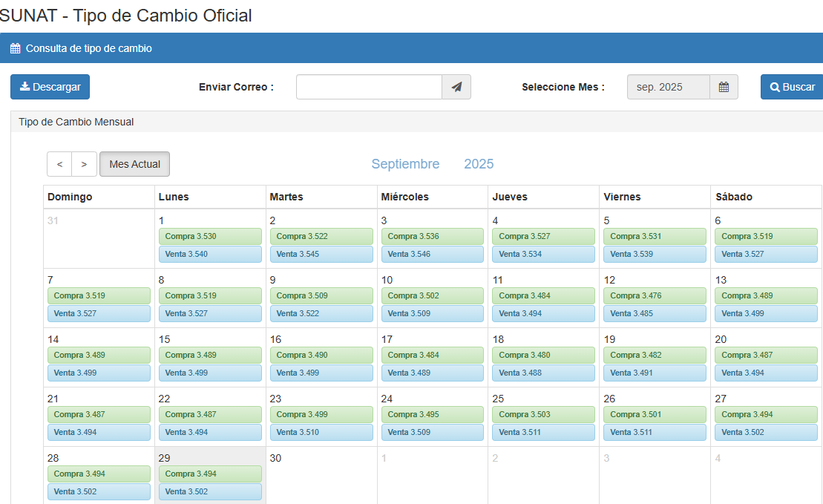Type in the Enviar Correo email field
Image resolution: width=823 pixels, height=504 pixels.
[x=369, y=87]
